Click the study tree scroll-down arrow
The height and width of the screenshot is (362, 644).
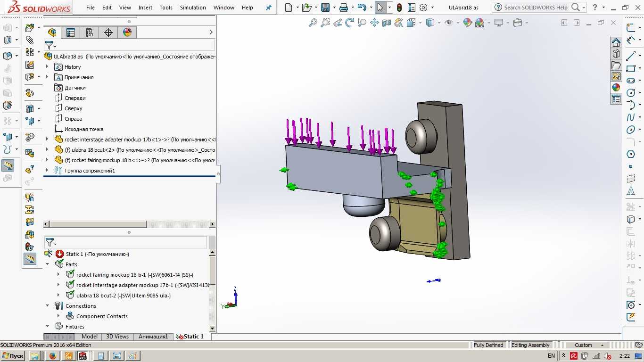(x=212, y=329)
